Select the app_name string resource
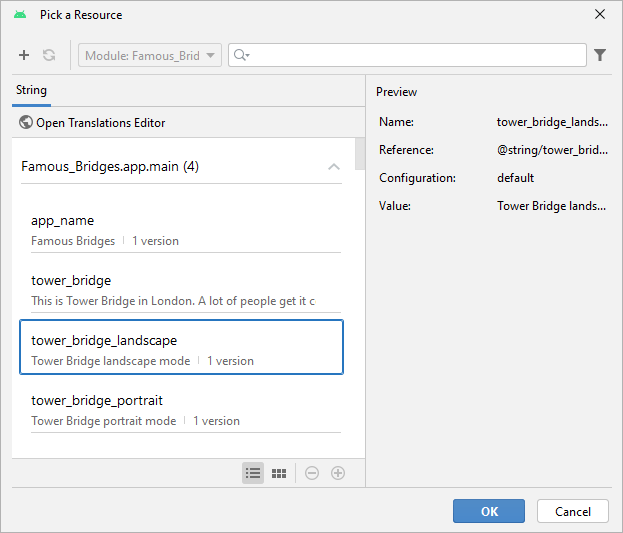This screenshot has width=623, height=533. [180, 229]
